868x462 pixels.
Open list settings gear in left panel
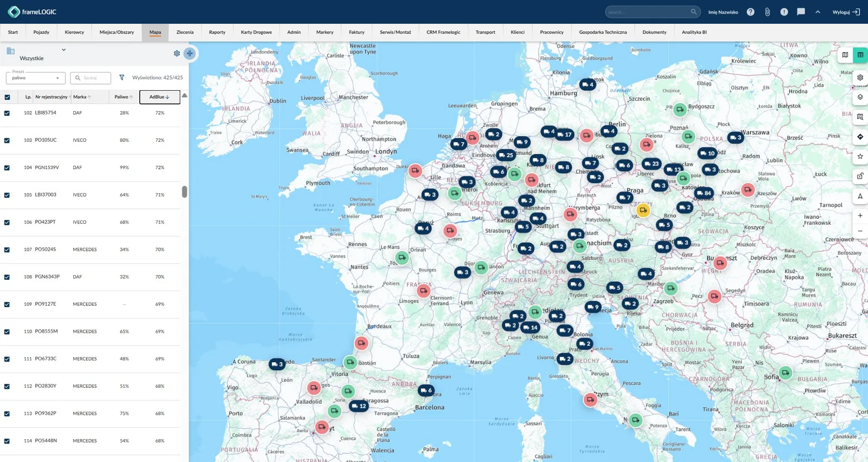[x=177, y=53]
